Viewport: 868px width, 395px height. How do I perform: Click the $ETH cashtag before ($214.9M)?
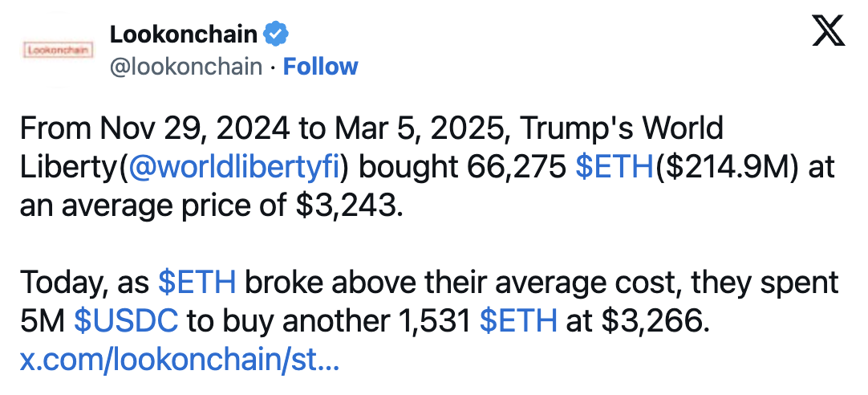click(615, 167)
